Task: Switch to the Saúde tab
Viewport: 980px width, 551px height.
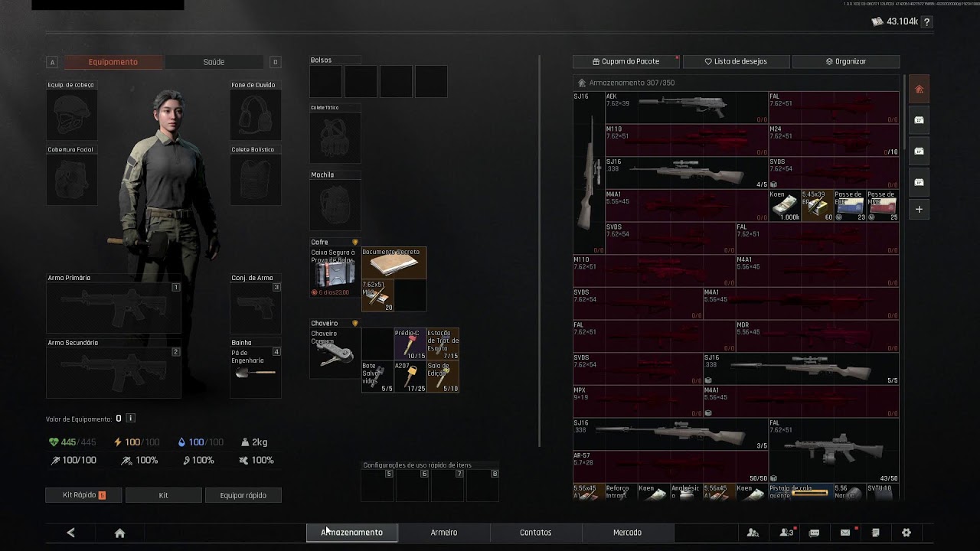Action: 214,62
